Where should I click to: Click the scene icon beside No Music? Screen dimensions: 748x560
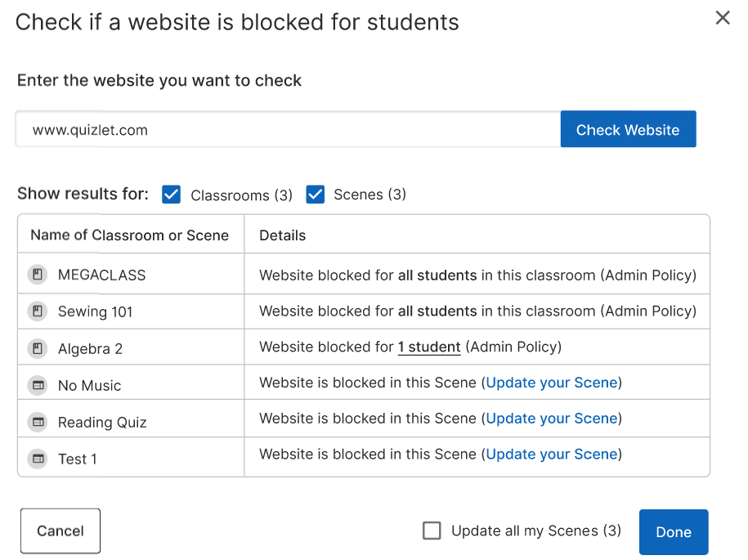[38, 385]
